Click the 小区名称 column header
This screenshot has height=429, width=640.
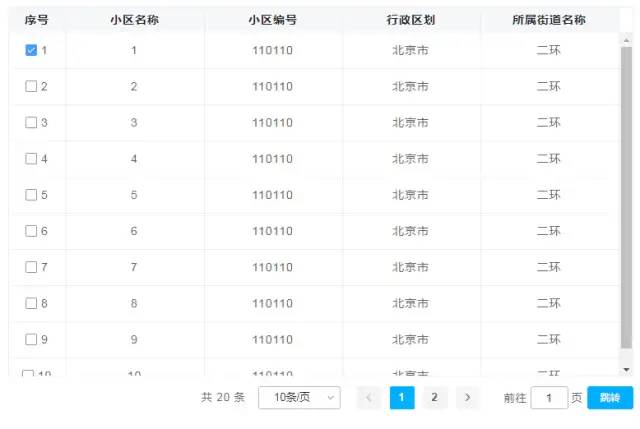(x=134, y=19)
